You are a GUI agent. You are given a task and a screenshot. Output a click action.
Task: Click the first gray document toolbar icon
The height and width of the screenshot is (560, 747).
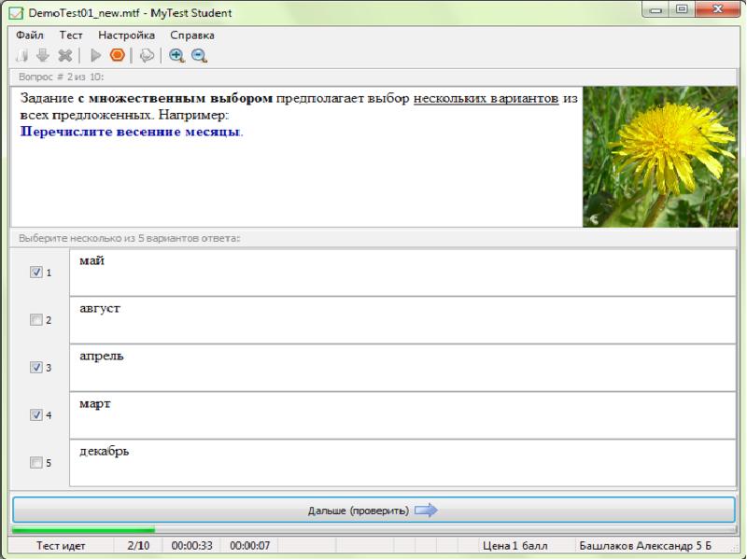click(24, 55)
